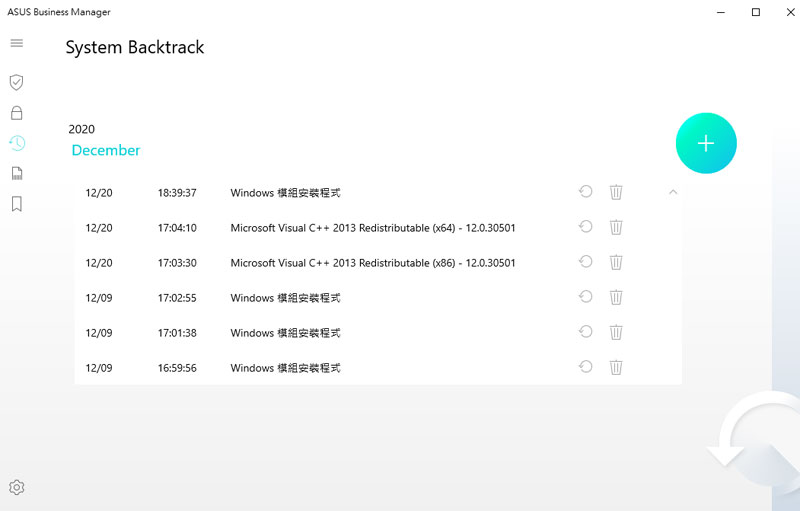The height and width of the screenshot is (511, 800).
Task: Delete the Visual C++ (x64) restore point
Action: [616, 227]
